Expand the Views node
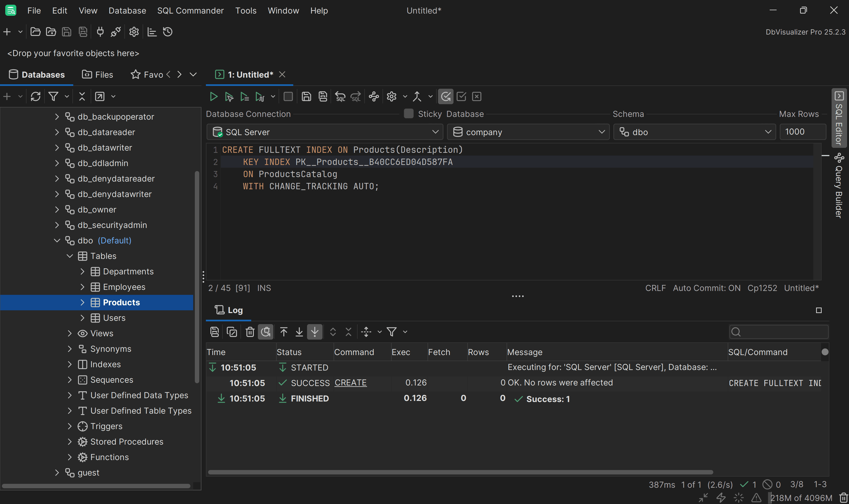Image resolution: width=849 pixels, height=504 pixels. click(70, 334)
